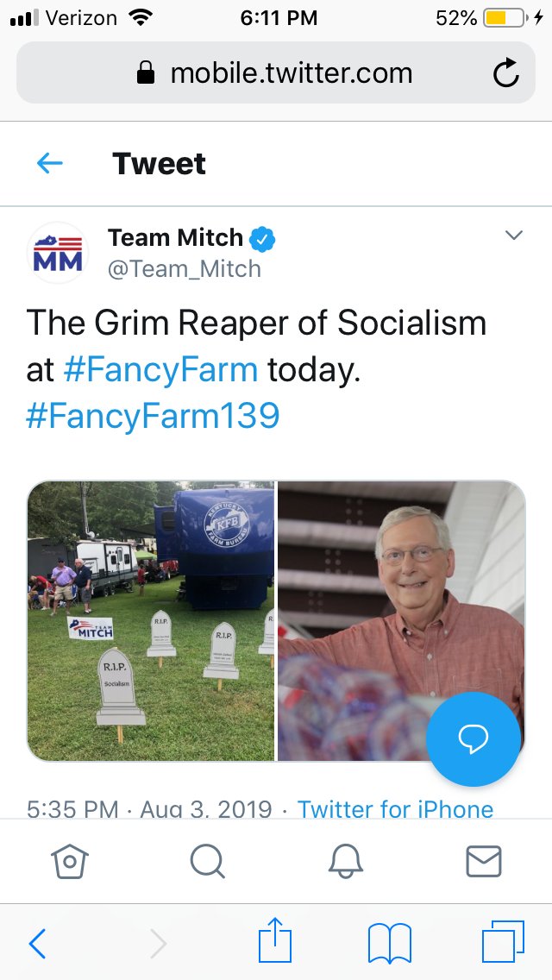Open Notifications bell tab
The height and width of the screenshot is (980, 552).
(346, 861)
